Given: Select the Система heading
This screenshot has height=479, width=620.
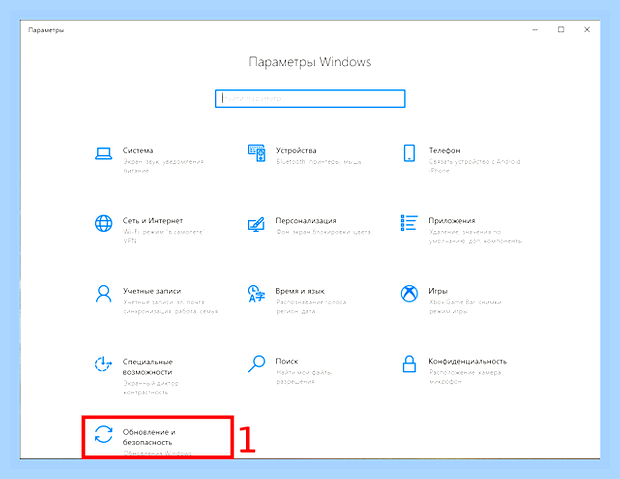Looking at the screenshot, I should point(138,150).
